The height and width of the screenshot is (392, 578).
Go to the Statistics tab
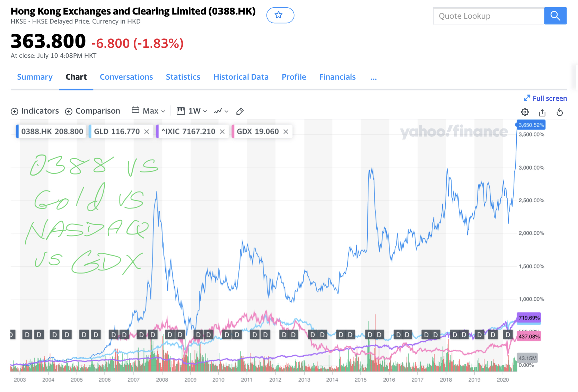pyautogui.click(x=183, y=77)
